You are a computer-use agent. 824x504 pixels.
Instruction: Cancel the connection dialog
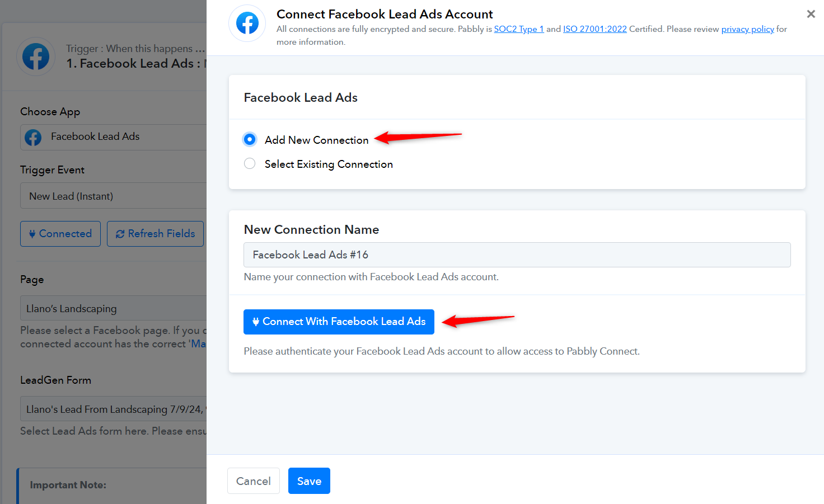(x=254, y=481)
